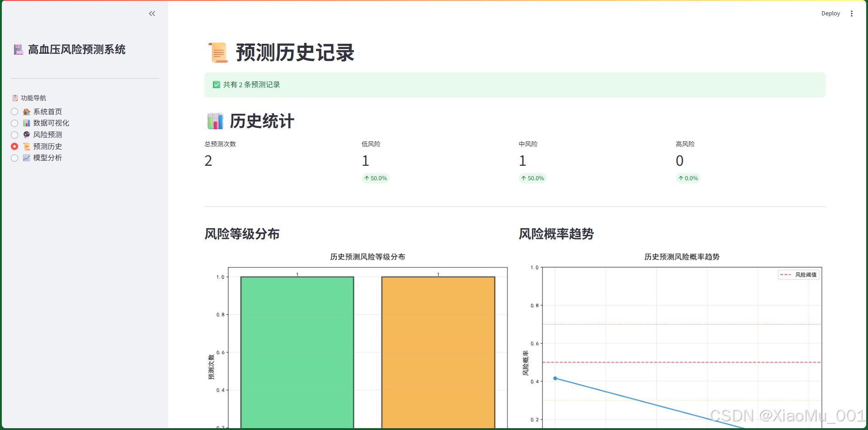The width and height of the screenshot is (868, 430).
Task: Open the three-dot app options menu
Action: point(852,14)
